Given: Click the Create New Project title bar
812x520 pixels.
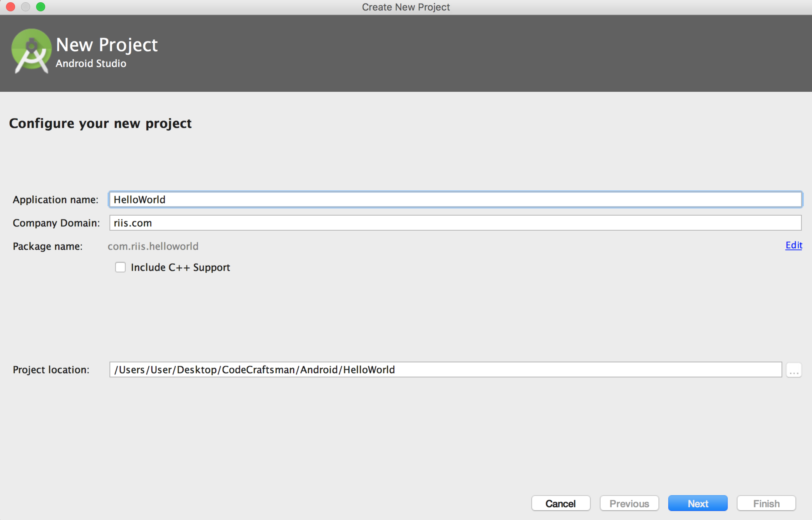Looking at the screenshot, I should (x=406, y=7).
